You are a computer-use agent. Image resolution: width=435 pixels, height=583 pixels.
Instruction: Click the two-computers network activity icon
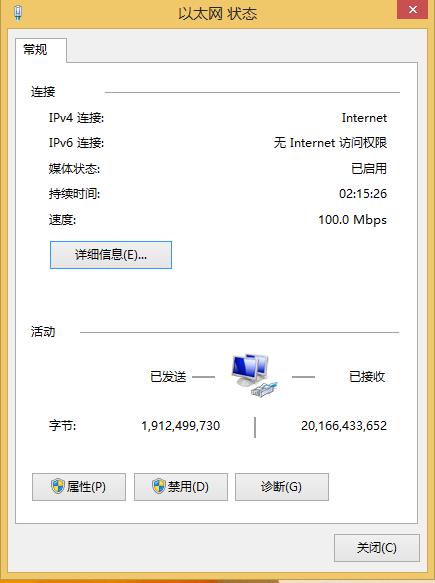click(x=254, y=376)
